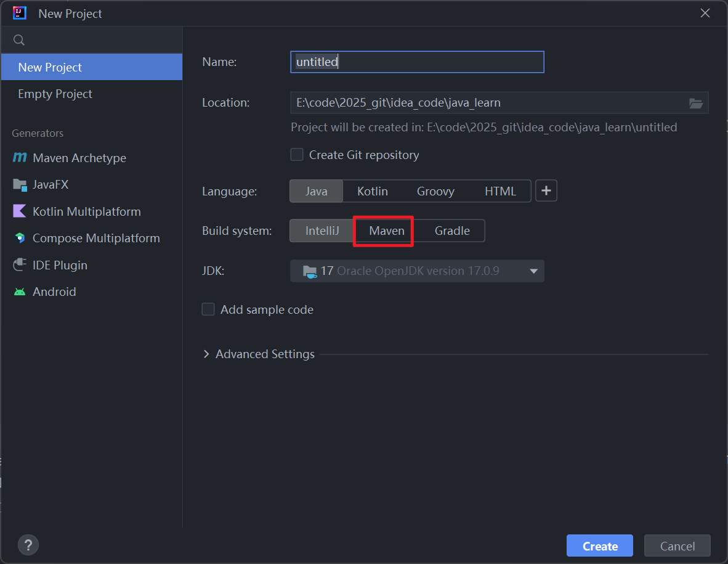Open the JDK version dropdown
The image size is (728, 564).
[533, 271]
